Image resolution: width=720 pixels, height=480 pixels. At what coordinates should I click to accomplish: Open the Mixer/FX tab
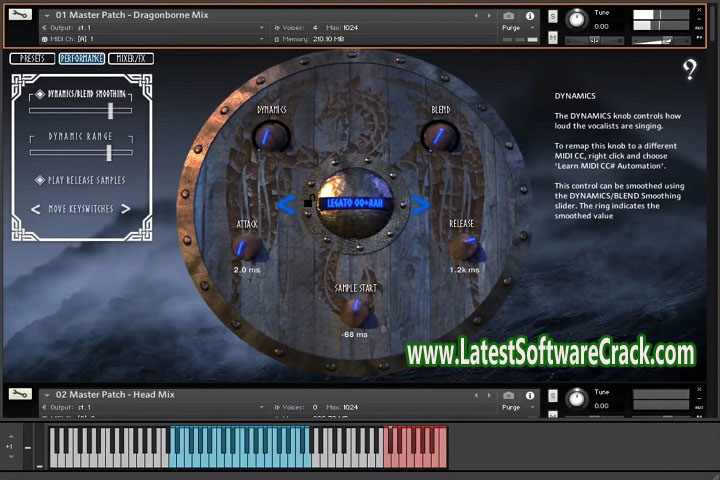(x=131, y=59)
